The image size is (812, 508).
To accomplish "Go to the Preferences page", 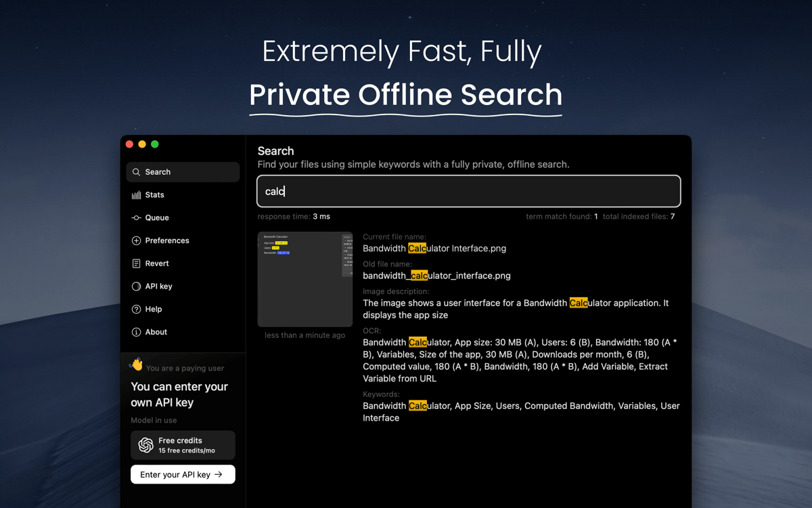I will pyautogui.click(x=166, y=240).
